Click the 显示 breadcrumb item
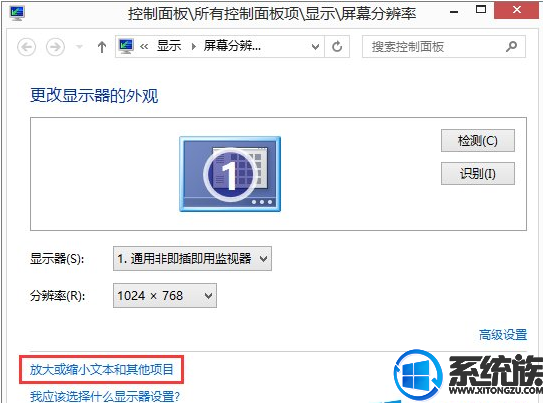 (169, 46)
